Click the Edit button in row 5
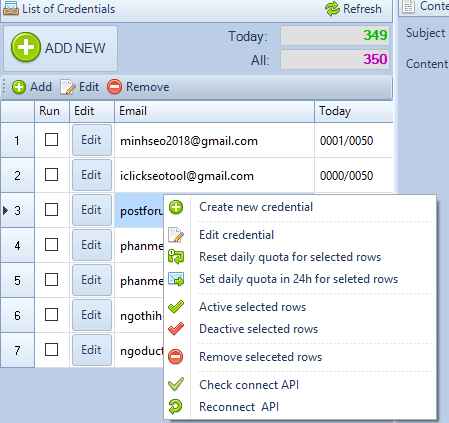The height and width of the screenshot is (423, 449). 92,280
